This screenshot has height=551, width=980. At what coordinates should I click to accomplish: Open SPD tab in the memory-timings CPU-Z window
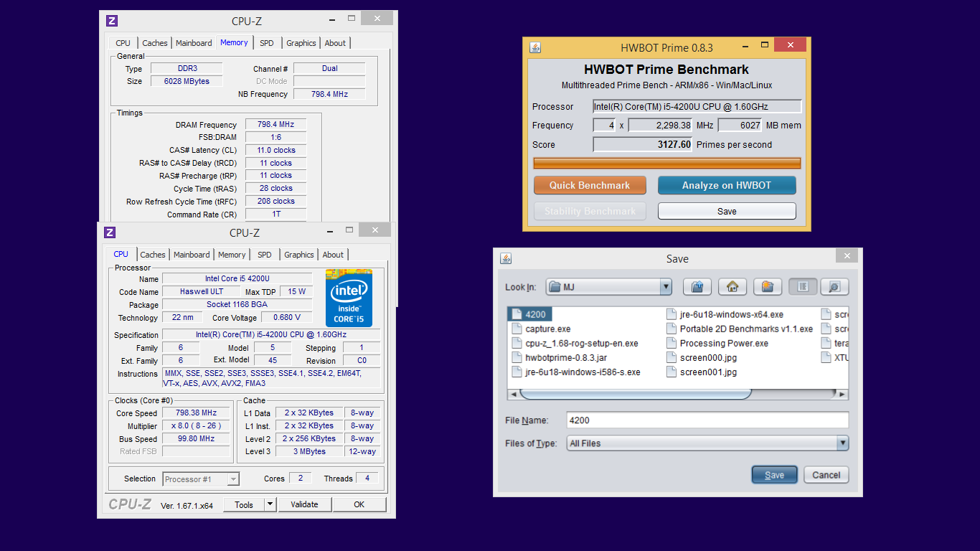267,43
